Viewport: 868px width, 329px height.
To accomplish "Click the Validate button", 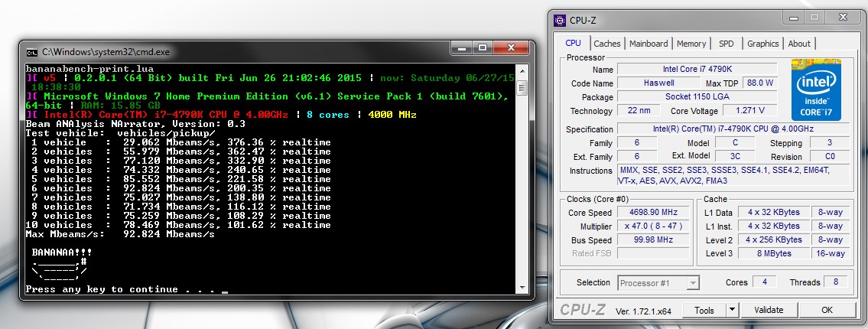I will click(x=769, y=310).
